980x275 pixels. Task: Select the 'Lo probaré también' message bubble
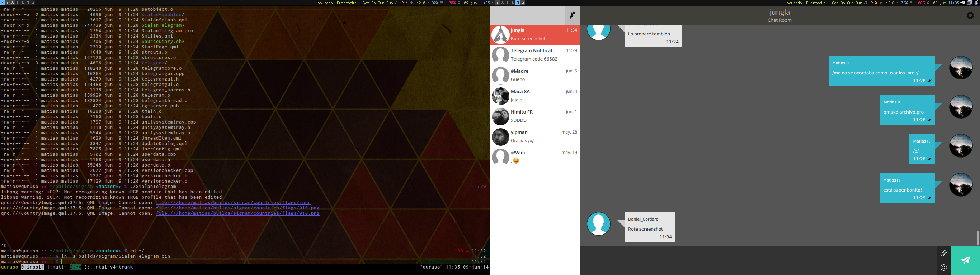(x=653, y=36)
